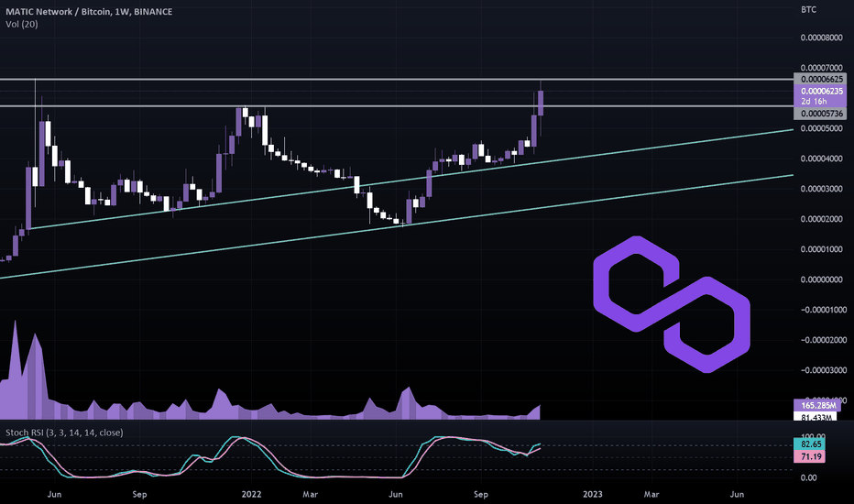Image resolution: width=854 pixels, height=504 pixels.
Task: Click the 0.00 label on Stoch RSI axis
Action: click(x=809, y=477)
